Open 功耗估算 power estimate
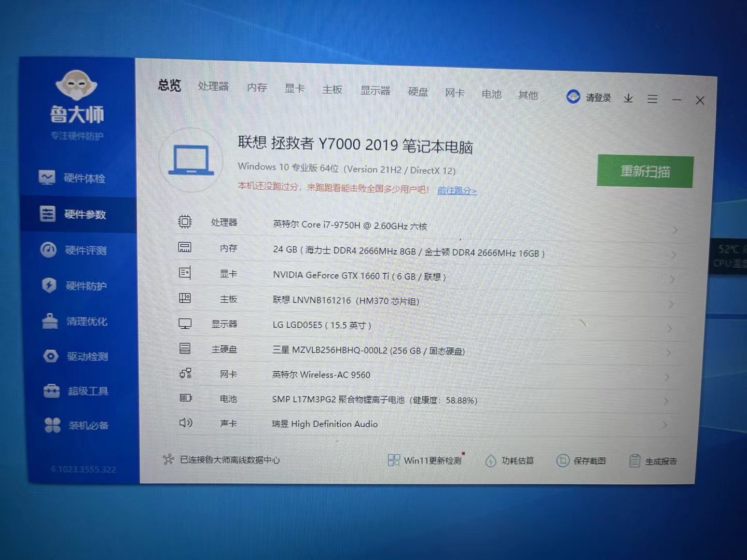Image resolution: width=747 pixels, height=560 pixels. [509, 460]
